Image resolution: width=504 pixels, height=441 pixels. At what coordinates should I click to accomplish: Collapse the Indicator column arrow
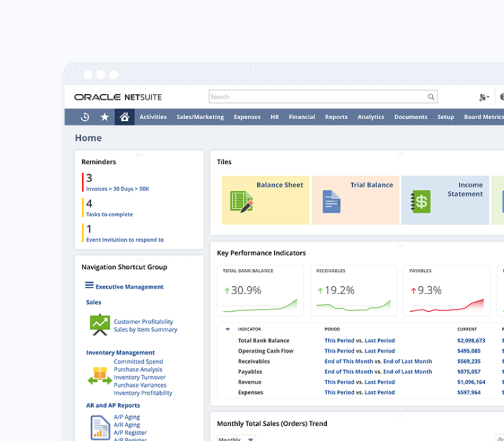(x=228, y=329)
